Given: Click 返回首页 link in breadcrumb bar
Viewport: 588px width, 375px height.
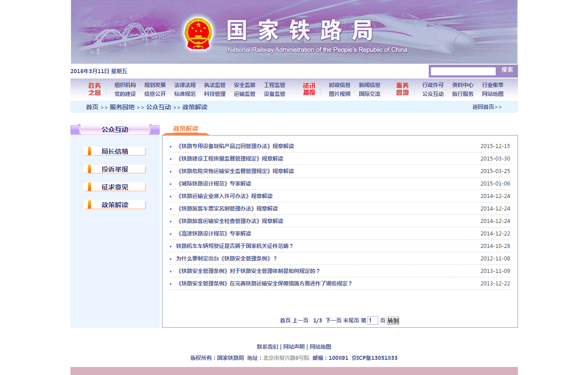Looking at the screenshot, I should [487, 107].
